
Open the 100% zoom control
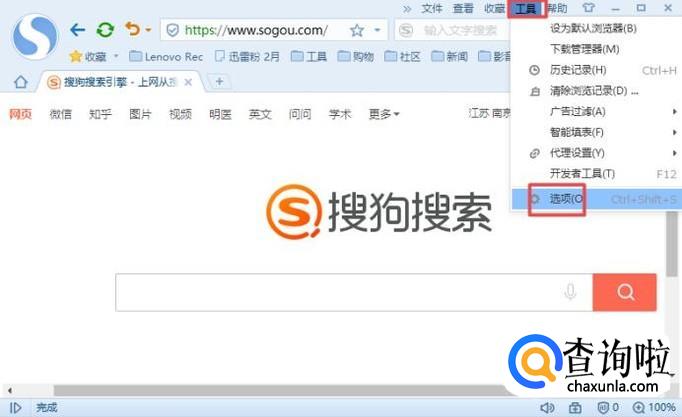[x=654, y=407]
